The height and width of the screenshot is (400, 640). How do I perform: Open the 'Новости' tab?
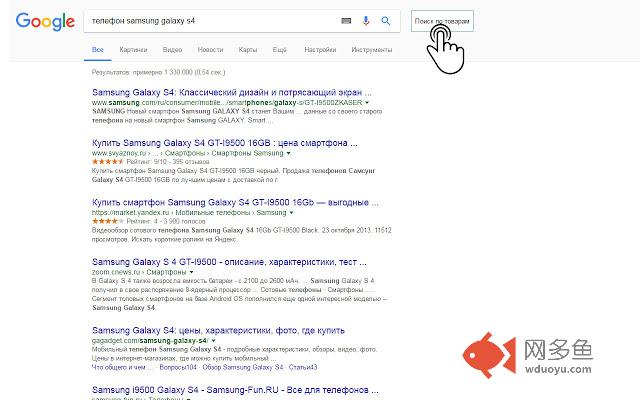pos(210,50)
